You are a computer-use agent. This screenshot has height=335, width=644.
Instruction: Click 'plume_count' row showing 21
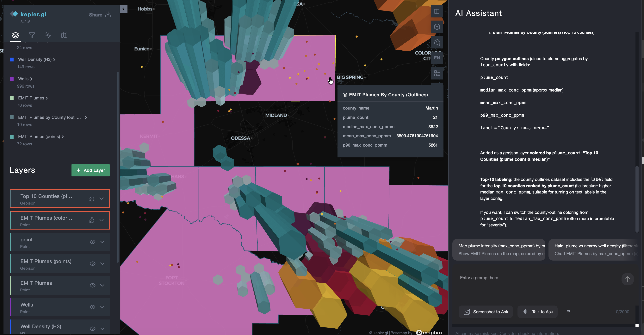click(390, 117)
